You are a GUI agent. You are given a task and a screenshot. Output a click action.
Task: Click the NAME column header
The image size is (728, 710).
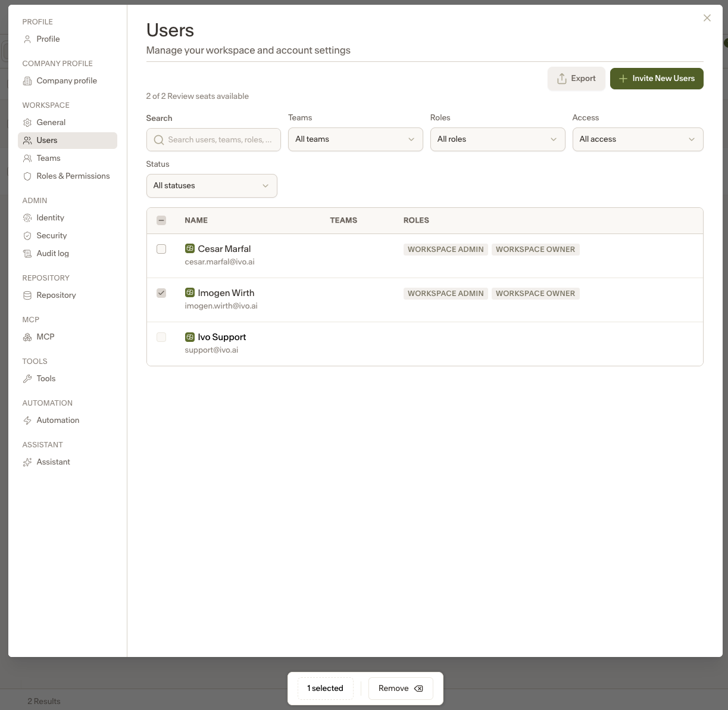pyautogui.click(x=196, y=220)
